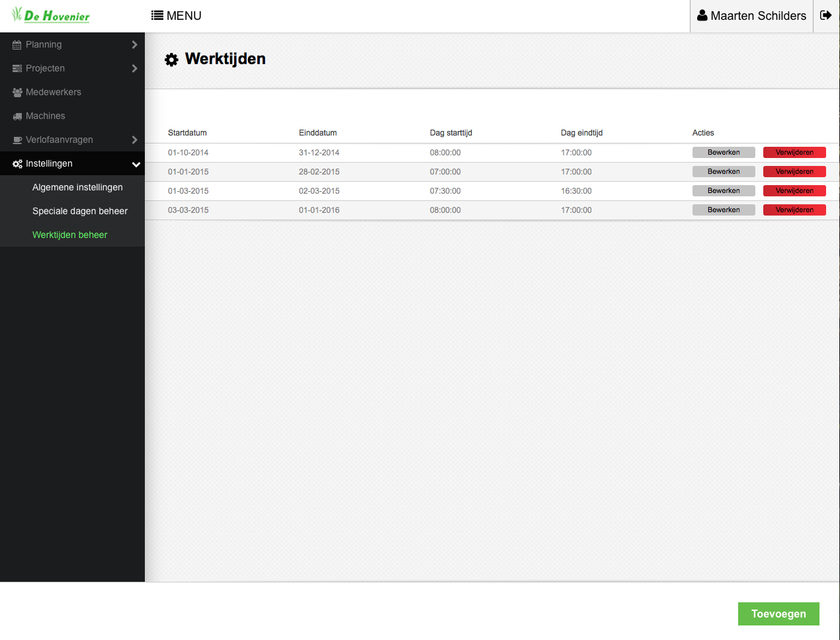Open Algemene instellingen page
This screenshot has width=840, height=640.
(x=77, y=187)
